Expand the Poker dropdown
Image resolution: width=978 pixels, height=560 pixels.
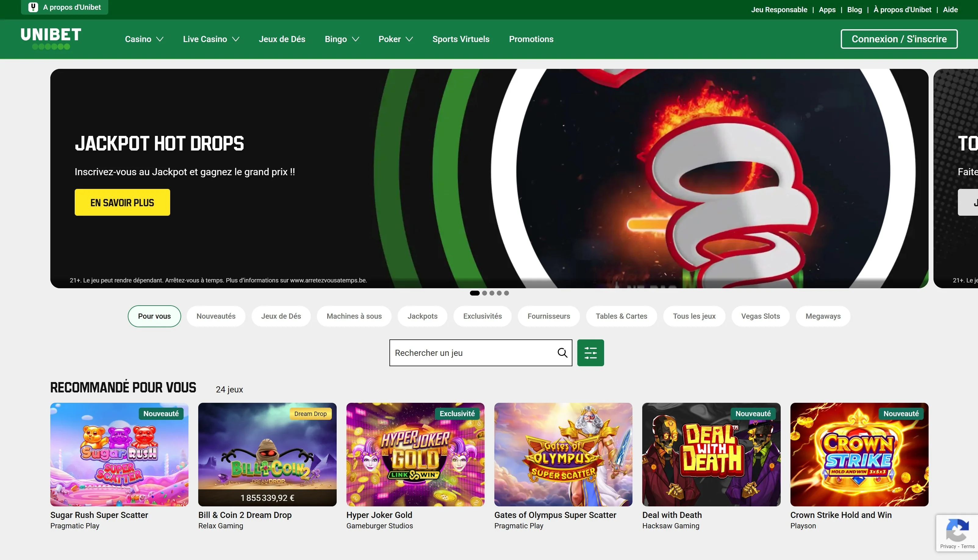point(395,39)
